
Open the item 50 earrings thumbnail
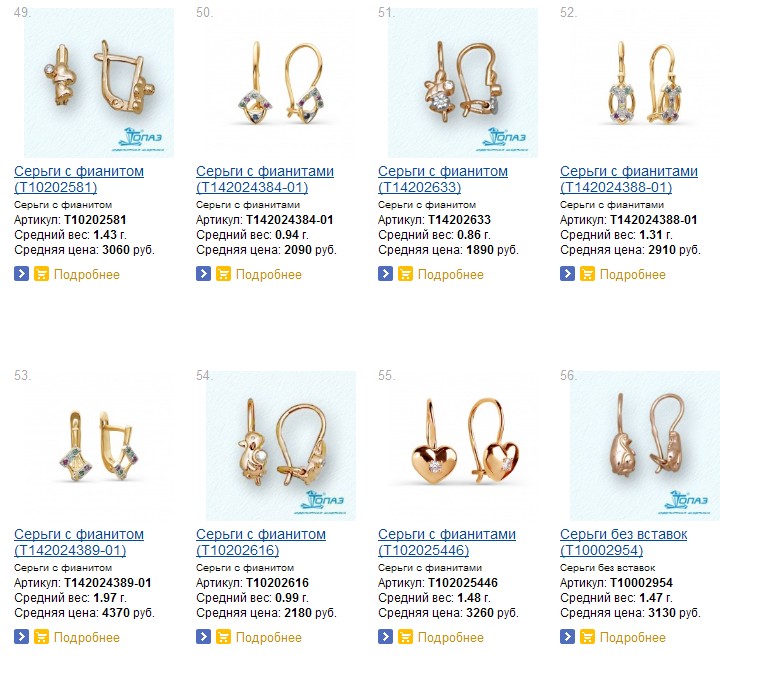(281, 82)
